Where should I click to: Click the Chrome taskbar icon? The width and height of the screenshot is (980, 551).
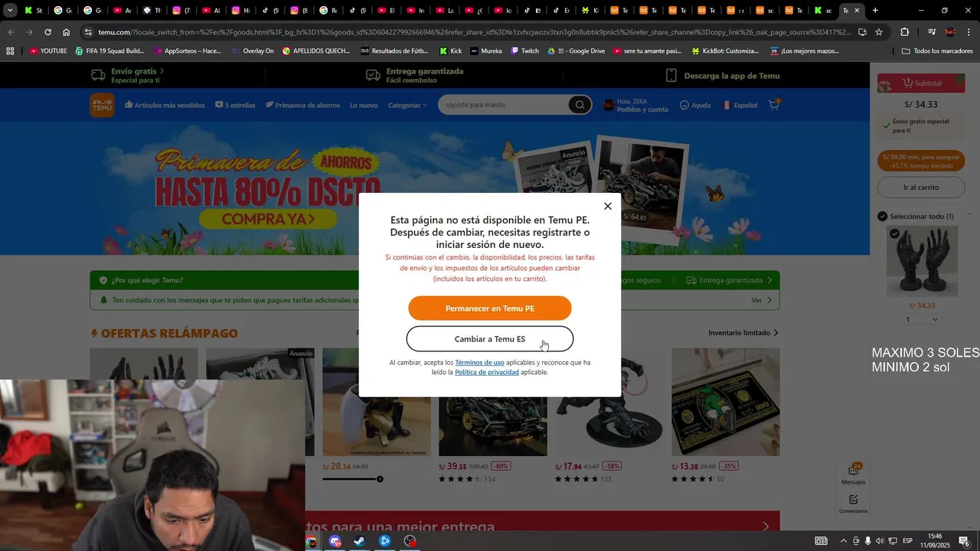point(312,541)
